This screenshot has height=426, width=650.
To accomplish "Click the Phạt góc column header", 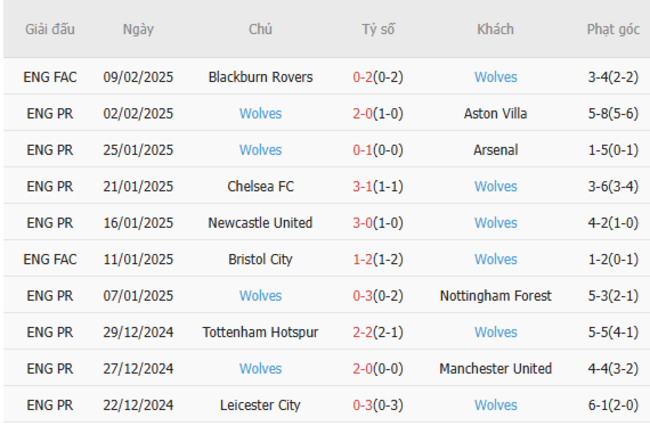I will [x=613, y=29].
